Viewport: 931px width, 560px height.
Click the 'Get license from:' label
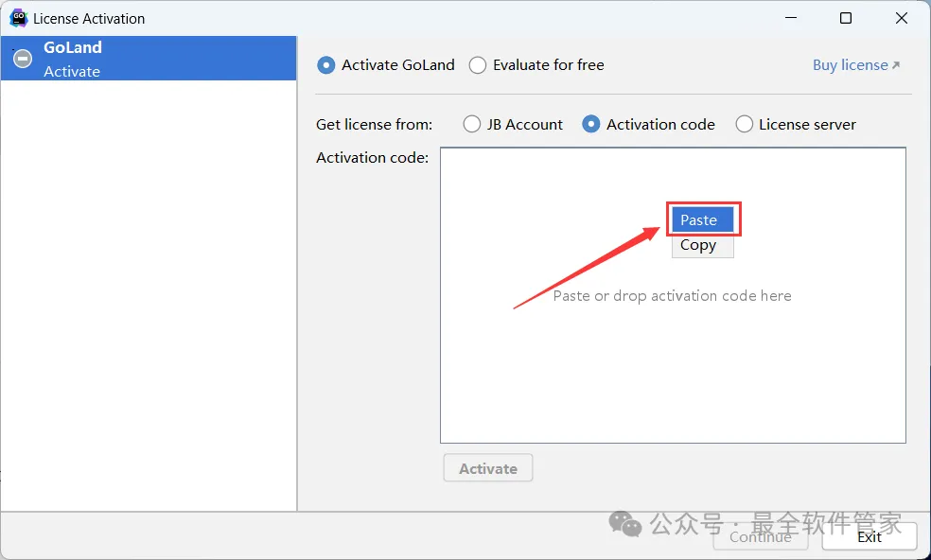pyautogui.click(x=374, y=124)
